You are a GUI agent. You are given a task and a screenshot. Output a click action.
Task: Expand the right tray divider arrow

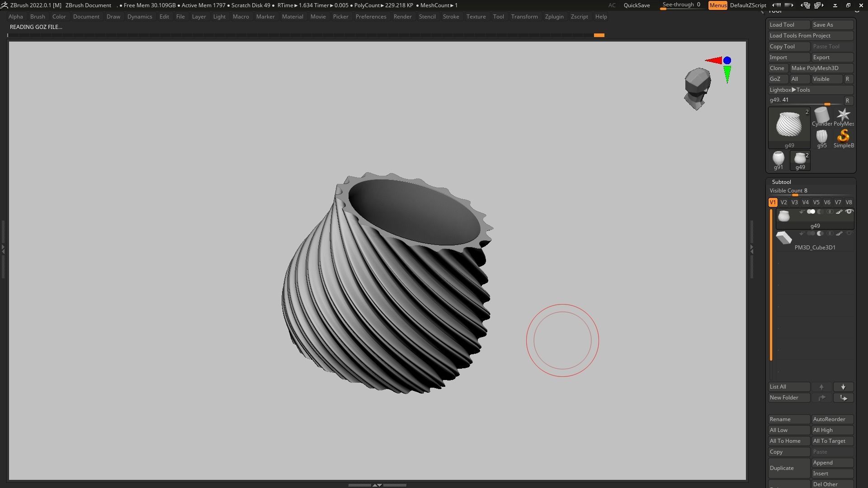[751, 249]
